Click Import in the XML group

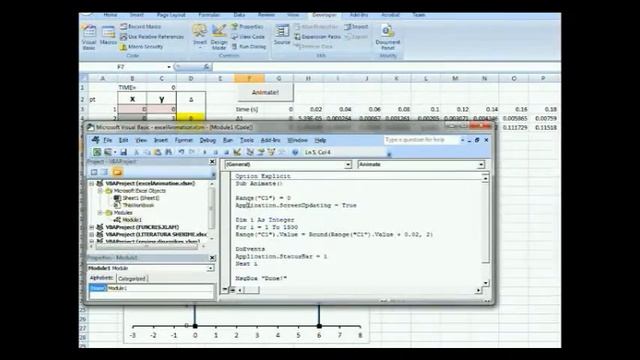pos(356,27)
